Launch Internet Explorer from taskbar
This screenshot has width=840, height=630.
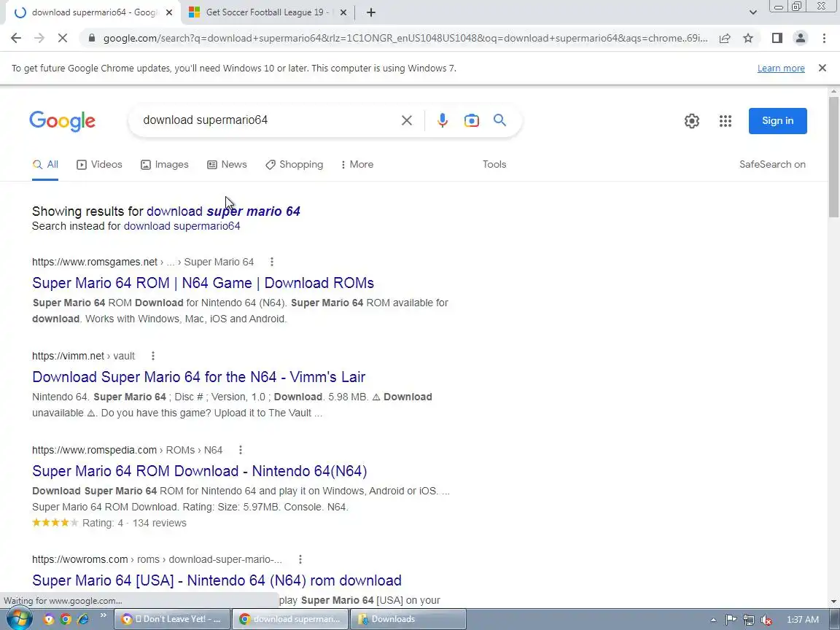[83, 619]
